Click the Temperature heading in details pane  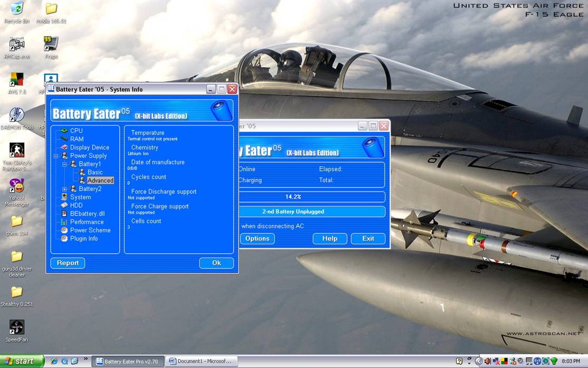point(148,133)
